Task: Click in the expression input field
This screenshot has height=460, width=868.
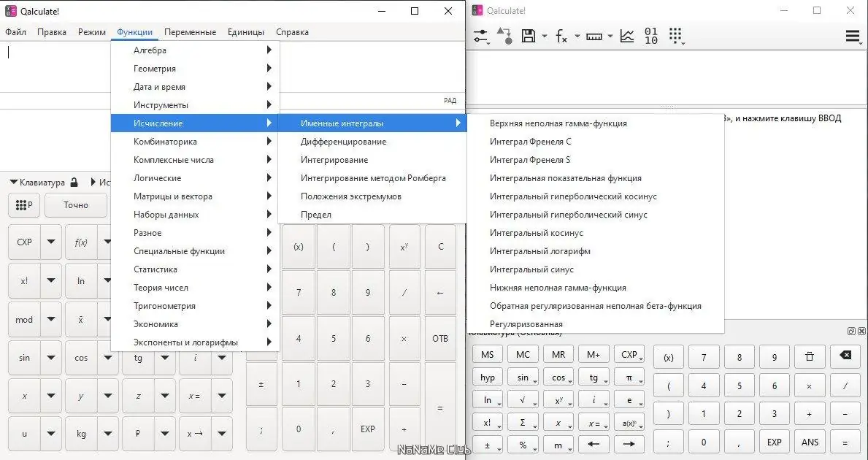Action: point(232,66)
